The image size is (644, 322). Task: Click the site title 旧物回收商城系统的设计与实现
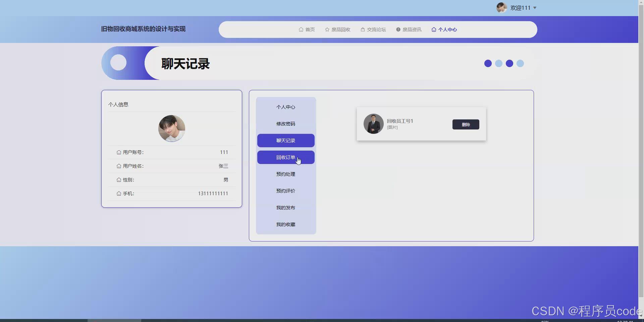pos(143,29)
